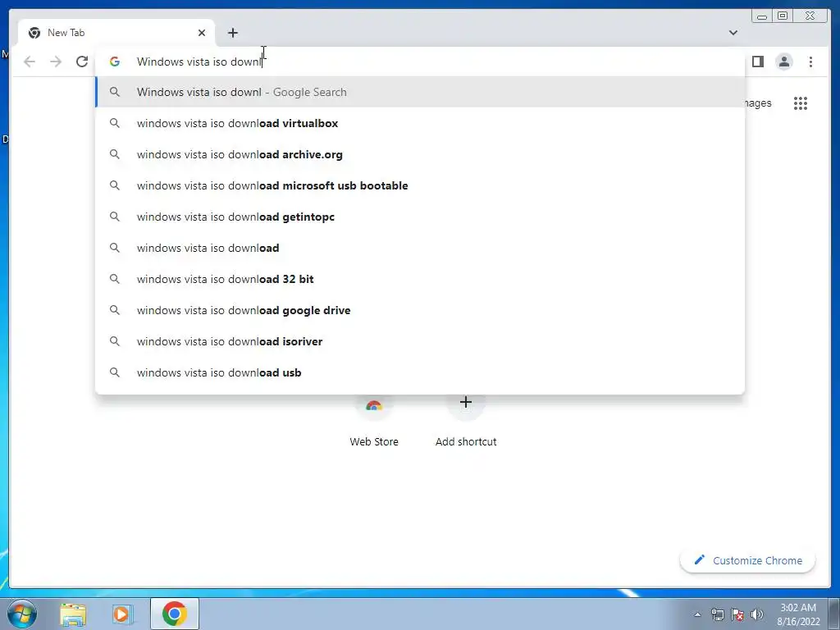Pick the 'microsoft usb bootable' suggestion

tap(420, 185)
